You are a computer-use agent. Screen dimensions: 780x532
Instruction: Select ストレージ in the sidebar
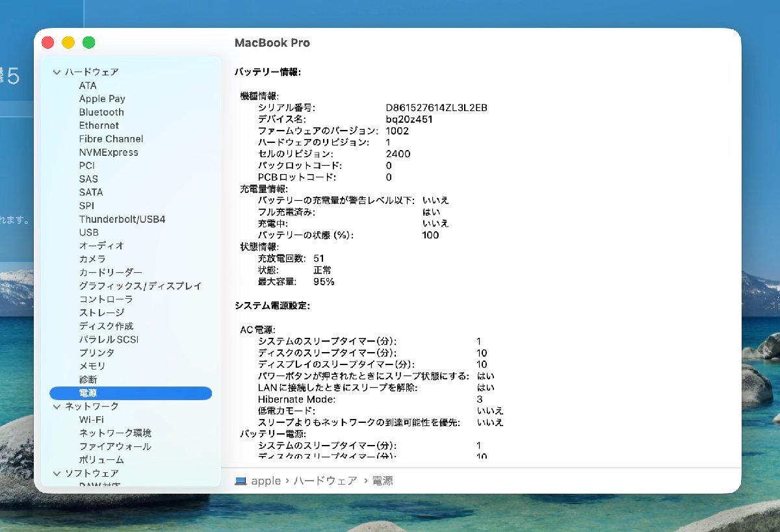click(x=101, y=312)
